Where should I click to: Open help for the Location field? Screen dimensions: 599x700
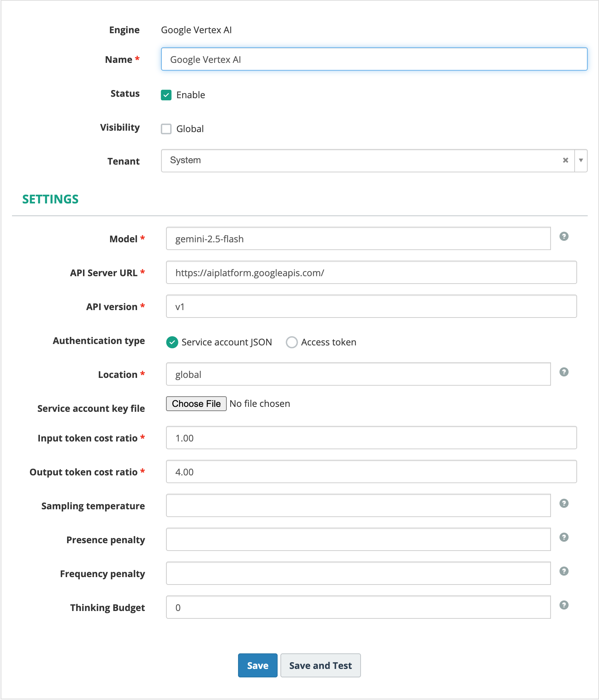pyautogui.click(x=564, y=372)
